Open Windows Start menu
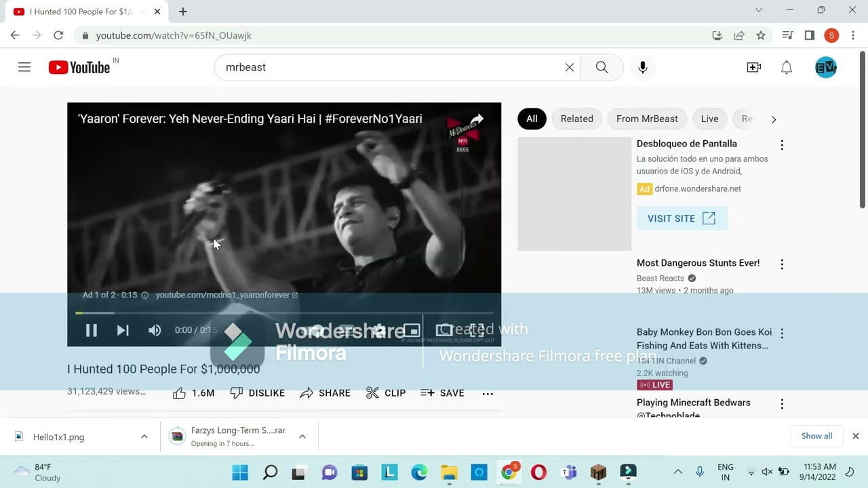868x488 pixels. click(x=240, y=472)
